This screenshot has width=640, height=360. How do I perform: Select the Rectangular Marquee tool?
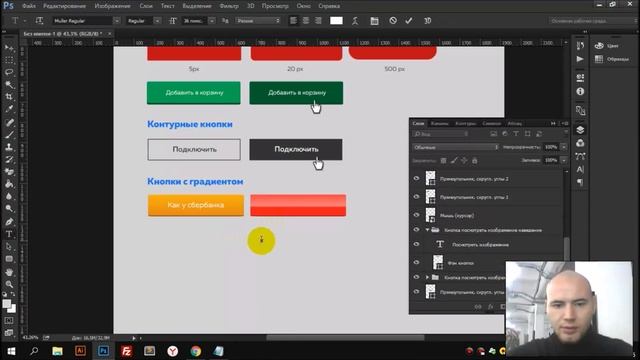point(9,60)
